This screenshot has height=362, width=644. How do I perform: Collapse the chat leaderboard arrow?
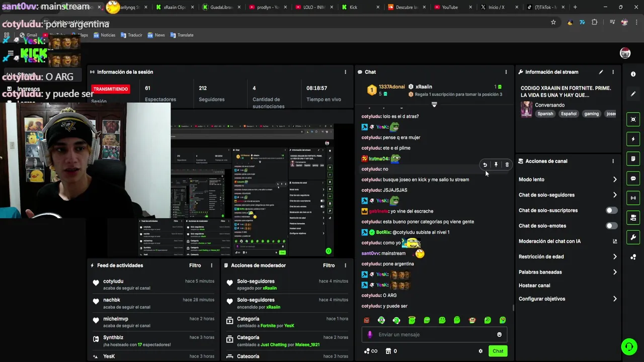(434, 105)
